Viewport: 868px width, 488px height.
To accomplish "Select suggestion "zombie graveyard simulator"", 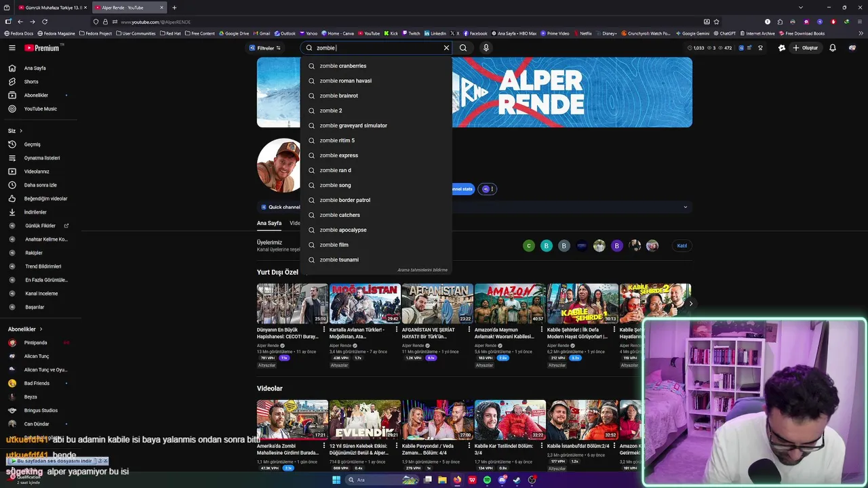I will coord(376,125).
